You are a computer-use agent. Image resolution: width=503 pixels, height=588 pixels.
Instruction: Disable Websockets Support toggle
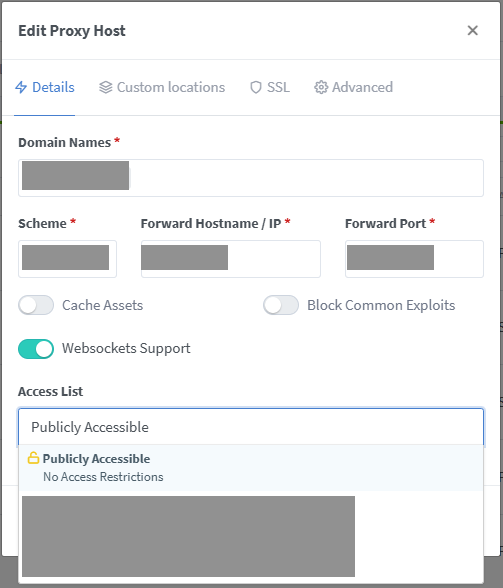click(36, 349)
